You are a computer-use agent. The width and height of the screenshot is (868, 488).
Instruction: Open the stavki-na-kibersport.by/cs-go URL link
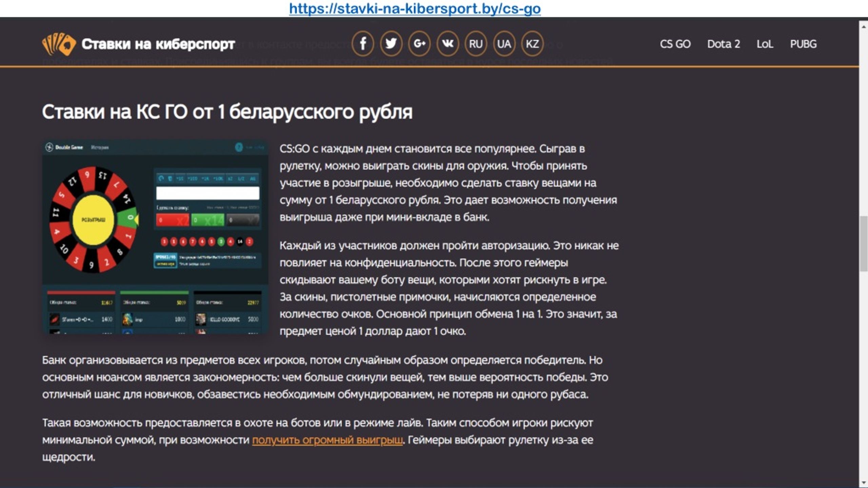[x=415, y=8]
